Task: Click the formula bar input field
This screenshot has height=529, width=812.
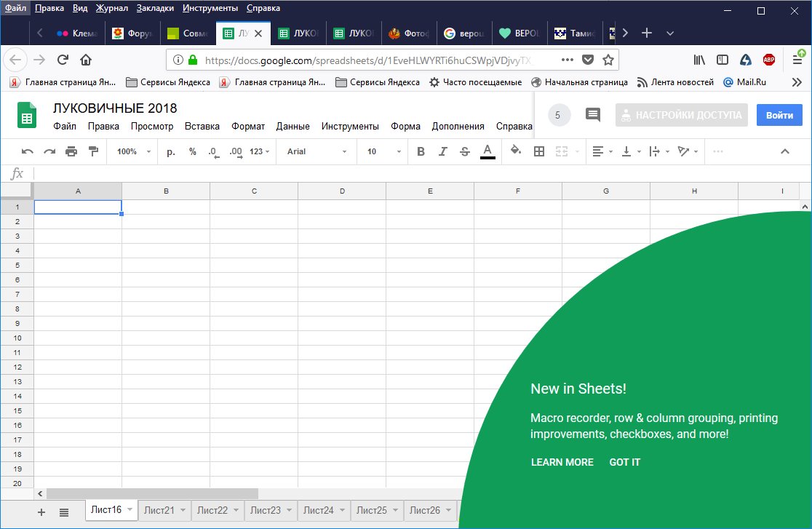Action: pos(407,173)
